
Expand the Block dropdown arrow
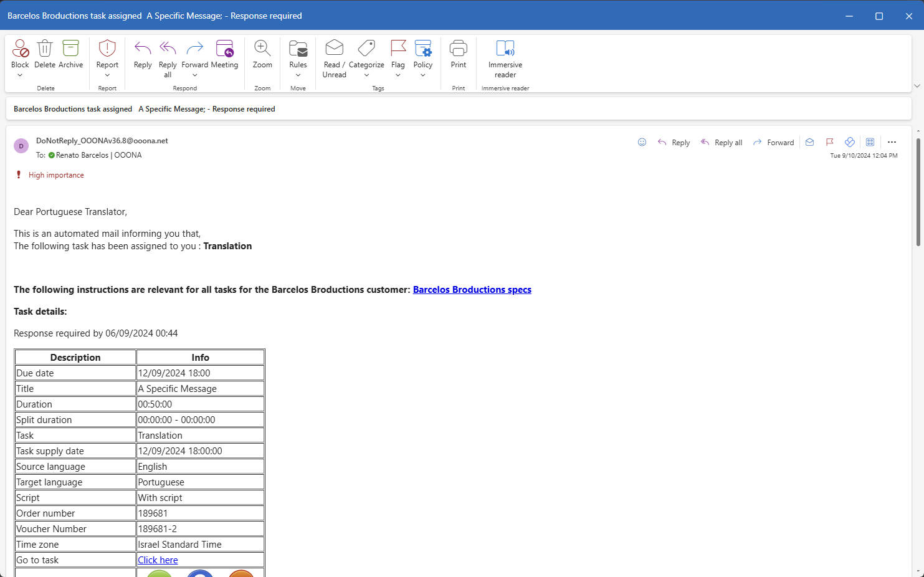click(20, 75)
